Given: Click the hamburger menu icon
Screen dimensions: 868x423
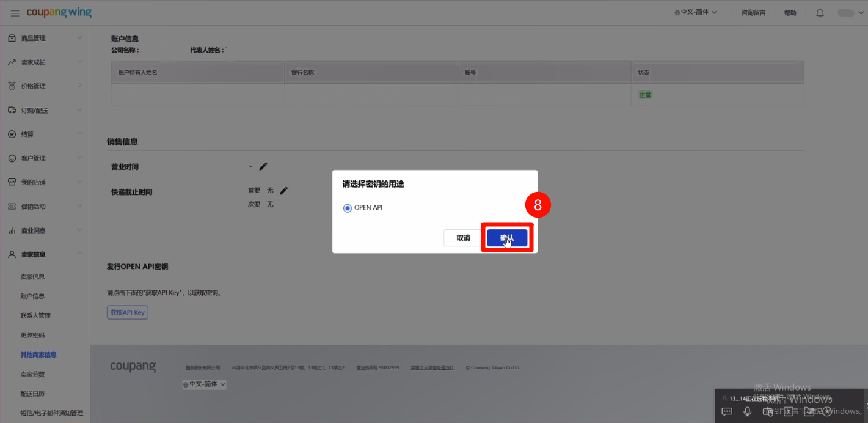Looking at the screenshot, I should (15, 13).
